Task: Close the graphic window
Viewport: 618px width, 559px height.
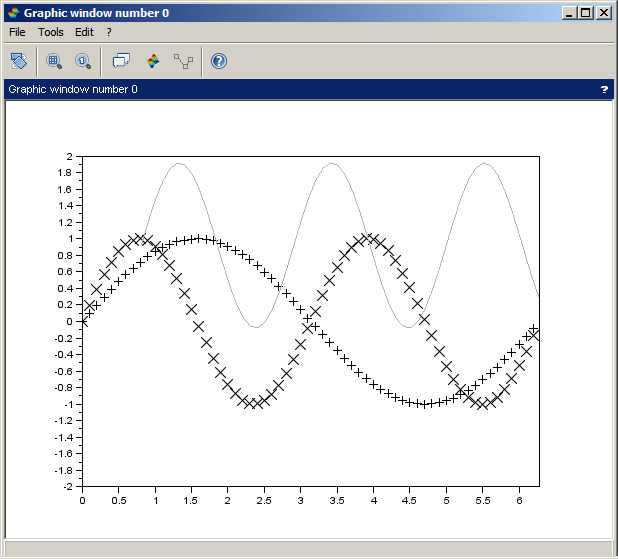Action: click(x=603, y=13)
